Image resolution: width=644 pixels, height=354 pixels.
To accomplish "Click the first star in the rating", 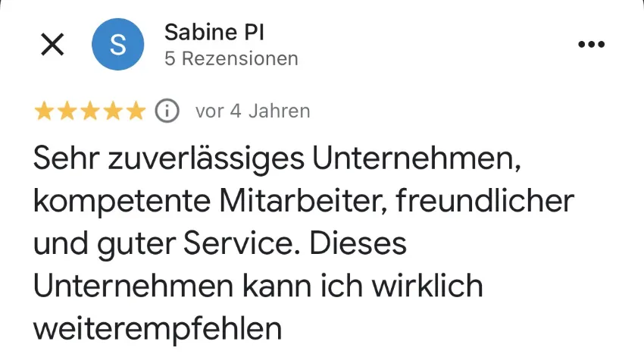I will tap(44, 111).
